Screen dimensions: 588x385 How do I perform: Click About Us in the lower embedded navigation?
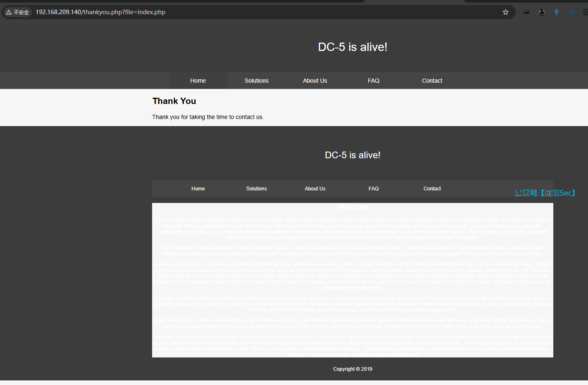pyautogui.click(x=315, y=189)
